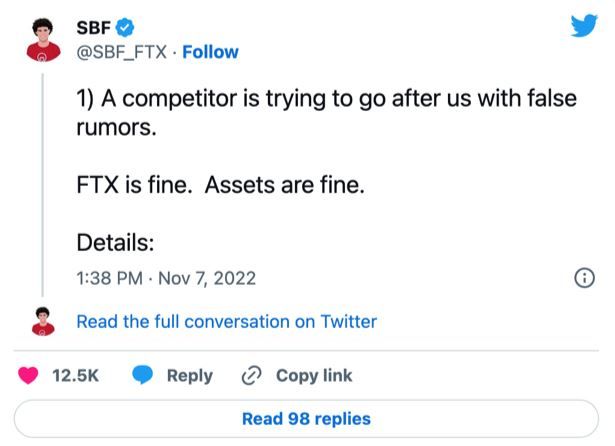
Task: Follow the @SBF_FTX account
Action: click(x=210, y=52)
